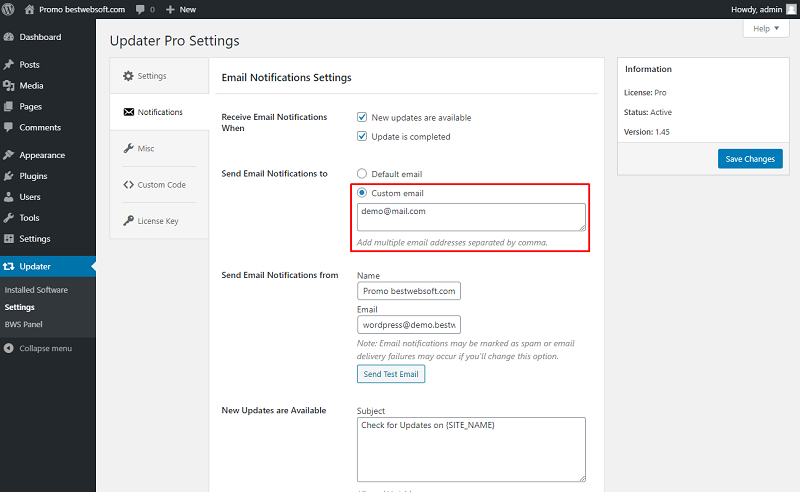Image resolution: width=800 pixels, height=492 pixels.
Task: Uncheck New updates are available checkbox
Action: coord(362,117)
